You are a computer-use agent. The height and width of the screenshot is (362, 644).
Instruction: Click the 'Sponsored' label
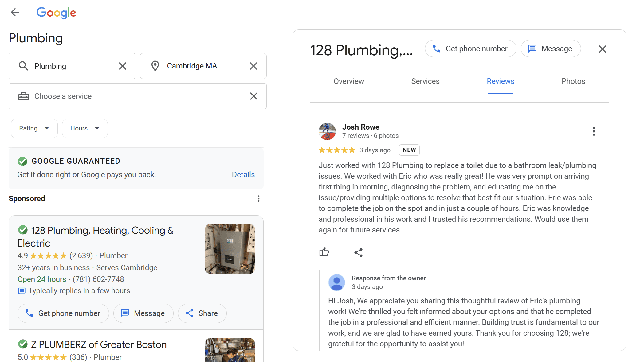(x=27, y=199)
